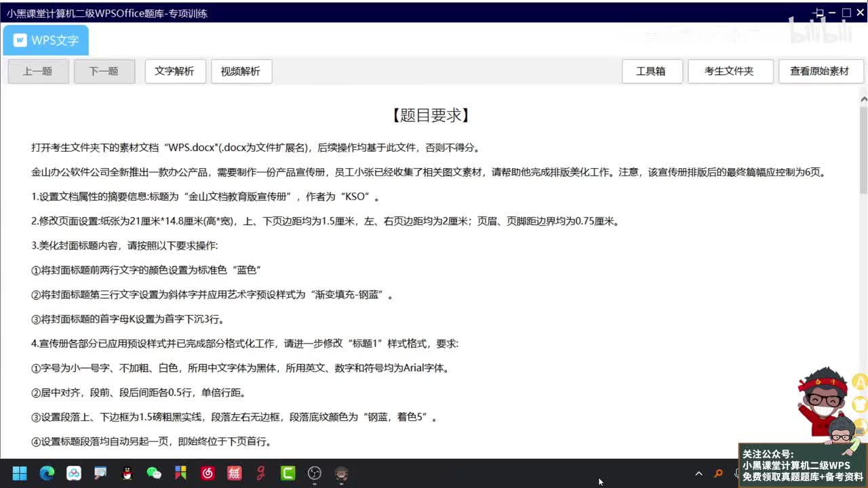Click the line ③将封面标题的首字母K
This screenshot has width=868, height=488.
tap(127, 319)
